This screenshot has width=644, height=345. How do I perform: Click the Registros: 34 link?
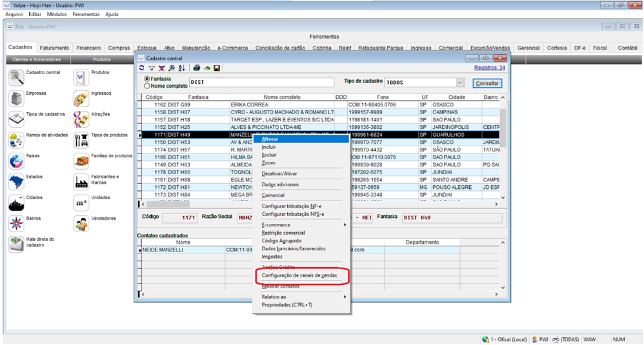click(x=489, y=67)
